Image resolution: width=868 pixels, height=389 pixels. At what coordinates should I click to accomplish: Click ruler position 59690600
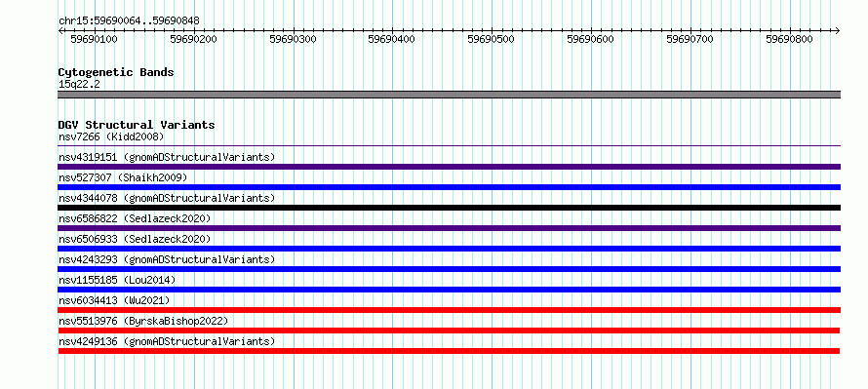click(x=591, y=39)
